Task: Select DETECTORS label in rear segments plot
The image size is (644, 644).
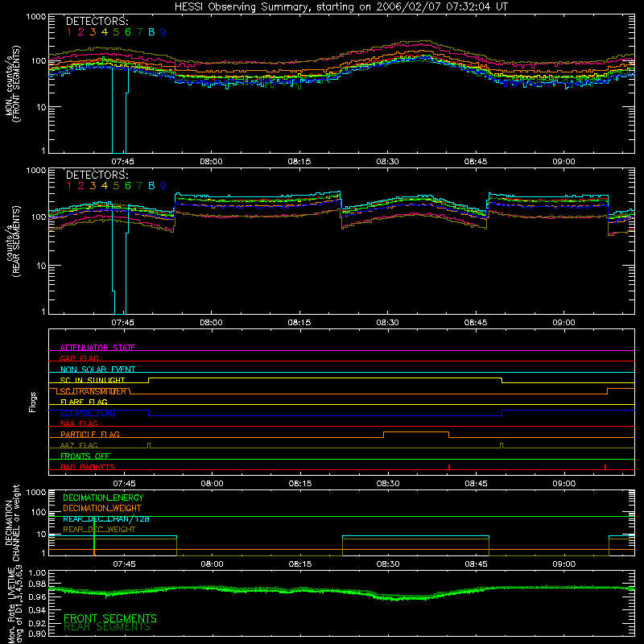Action: tap(97, 175)
